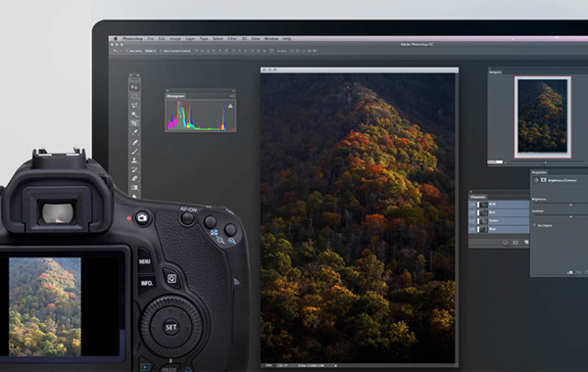The image size is (588, 372).
Task: Select the Eyedropper tool
Action: [134, 132]
